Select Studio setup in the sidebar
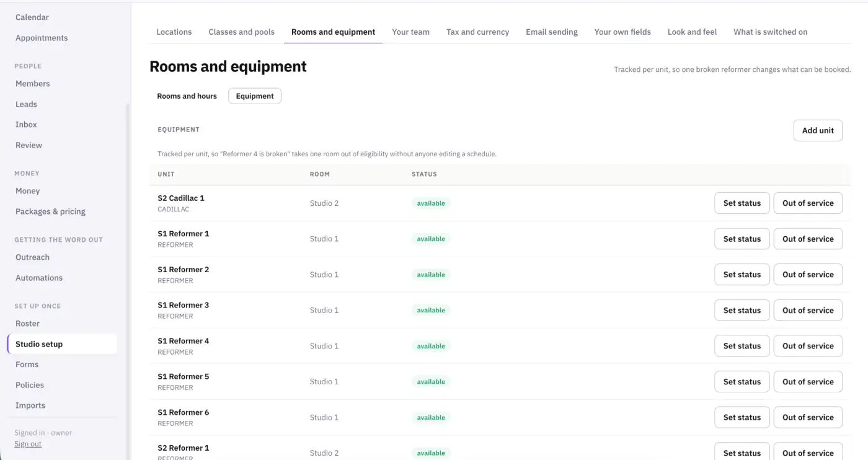This screenshot has height=460, width=868. pos(62,344)
